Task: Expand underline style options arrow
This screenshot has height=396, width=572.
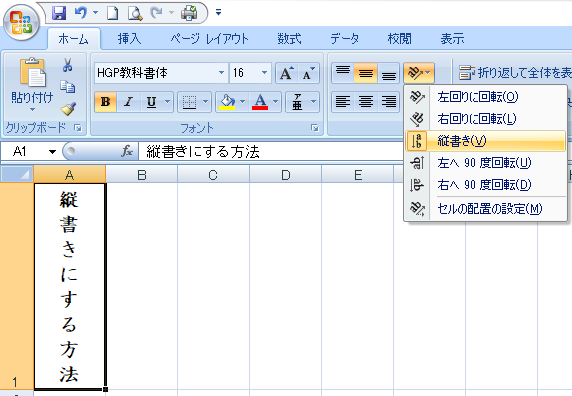Action: pyautogui.click(x=167, y=102)
